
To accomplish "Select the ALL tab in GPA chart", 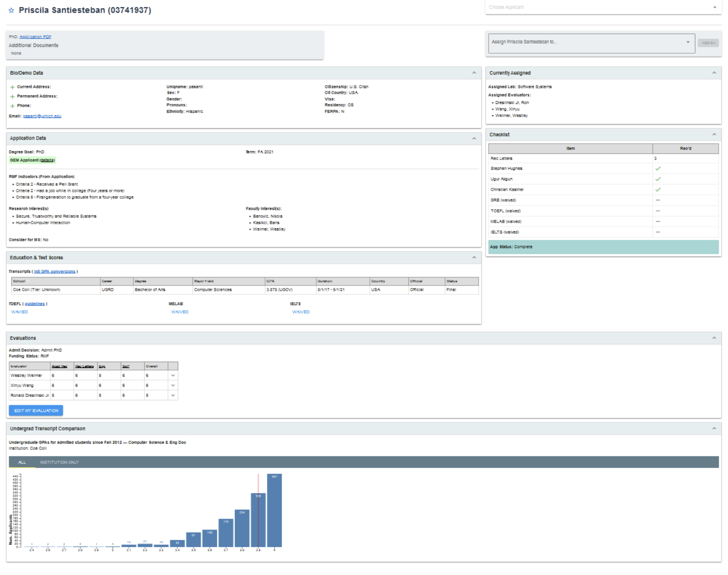I will tap(22, 462).
